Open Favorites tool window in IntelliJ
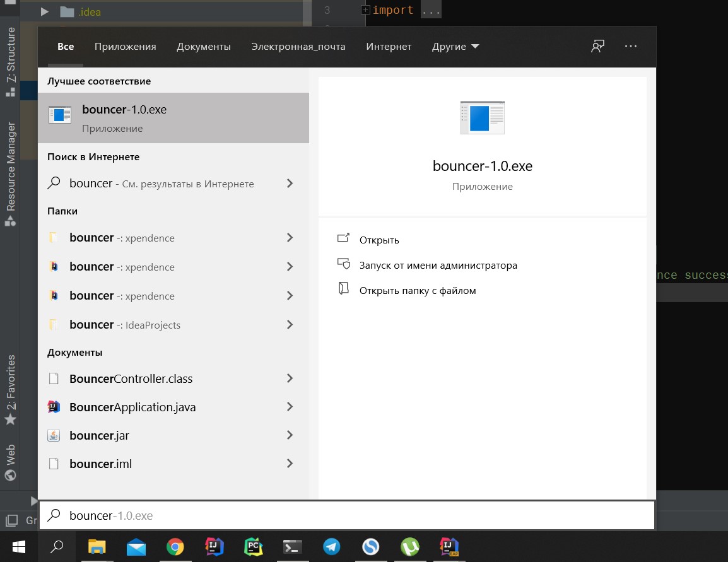 tap(10, 390)
